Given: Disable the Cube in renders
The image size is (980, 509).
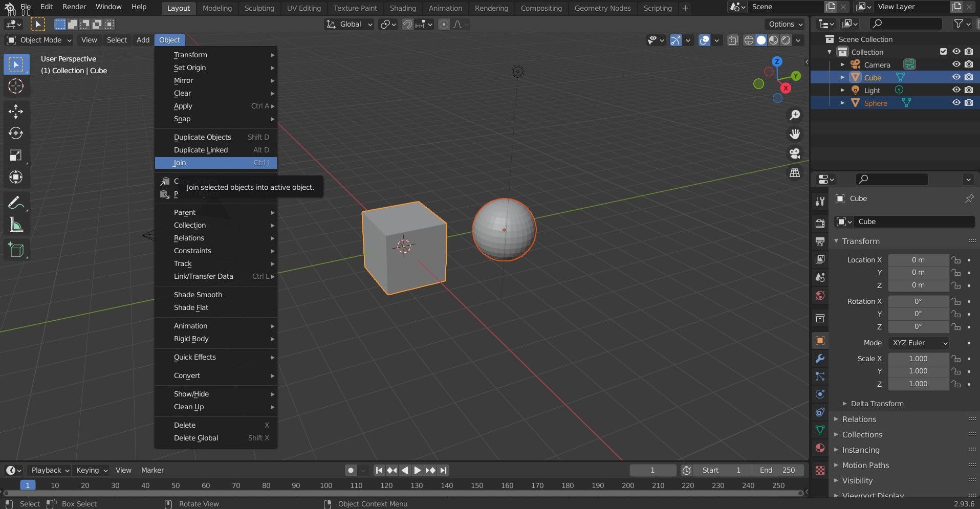Looking at the screenshot, I should click(968, 77).
